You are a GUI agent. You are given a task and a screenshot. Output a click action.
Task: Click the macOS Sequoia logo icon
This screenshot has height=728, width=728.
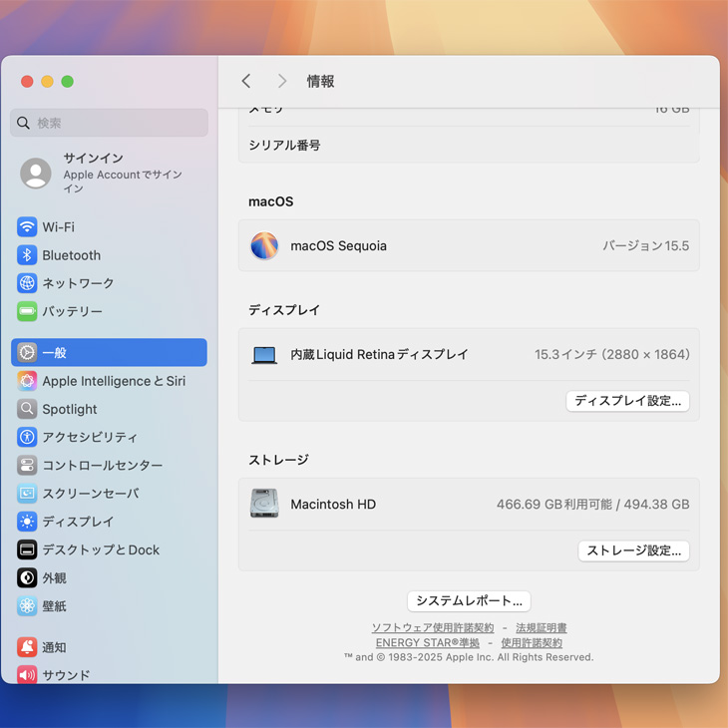(x=264, y=245)
